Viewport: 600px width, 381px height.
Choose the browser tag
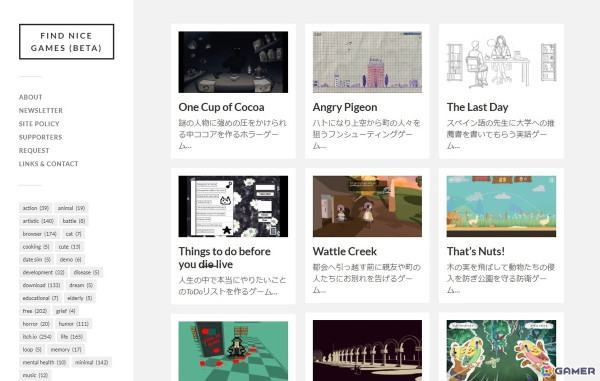pos(39,234)
